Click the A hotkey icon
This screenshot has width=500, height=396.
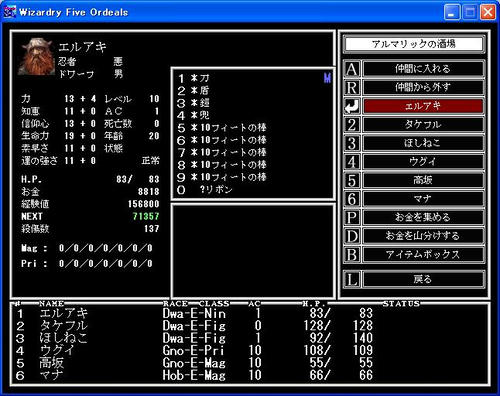point(352,69)
